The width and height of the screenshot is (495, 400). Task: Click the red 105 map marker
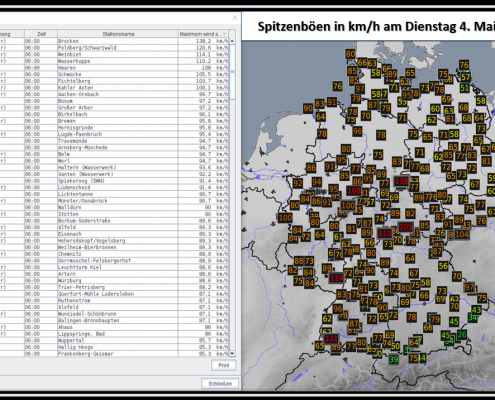pos(406,227)
